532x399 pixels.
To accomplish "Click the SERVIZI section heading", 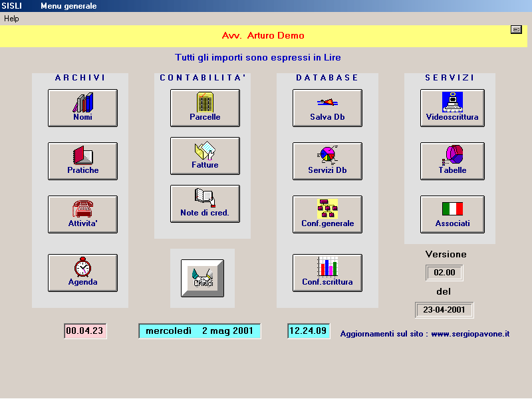I will (450, 78).
